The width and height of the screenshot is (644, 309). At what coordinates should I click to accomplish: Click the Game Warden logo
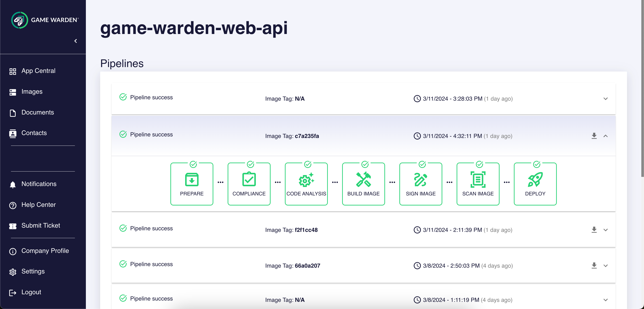[45, 20]
